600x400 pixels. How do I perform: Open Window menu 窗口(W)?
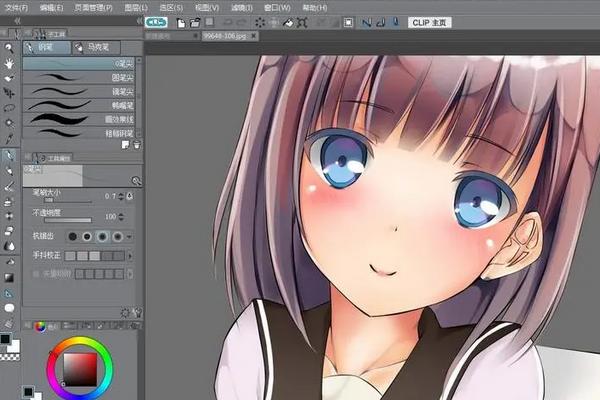point(277,7)
